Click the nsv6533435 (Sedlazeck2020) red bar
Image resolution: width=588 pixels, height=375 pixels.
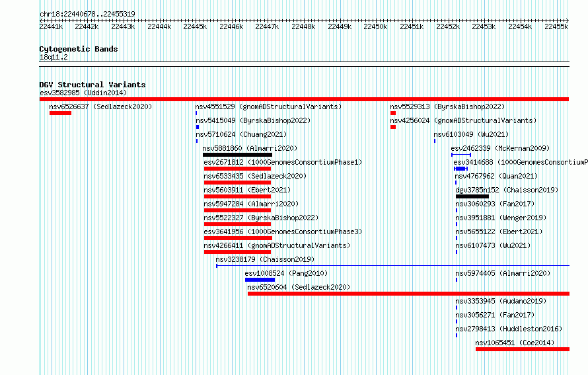[x=237, y=183]
